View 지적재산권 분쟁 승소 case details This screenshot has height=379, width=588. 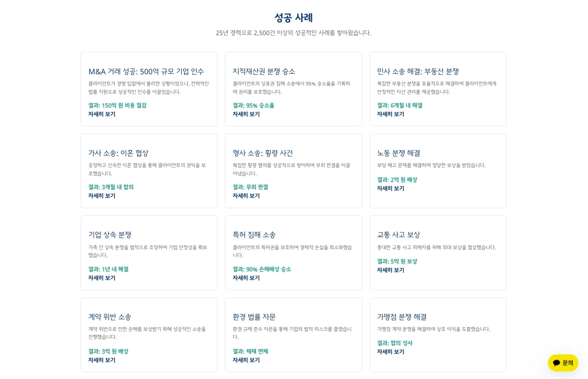pyautogui.click(x=246, y=114)
